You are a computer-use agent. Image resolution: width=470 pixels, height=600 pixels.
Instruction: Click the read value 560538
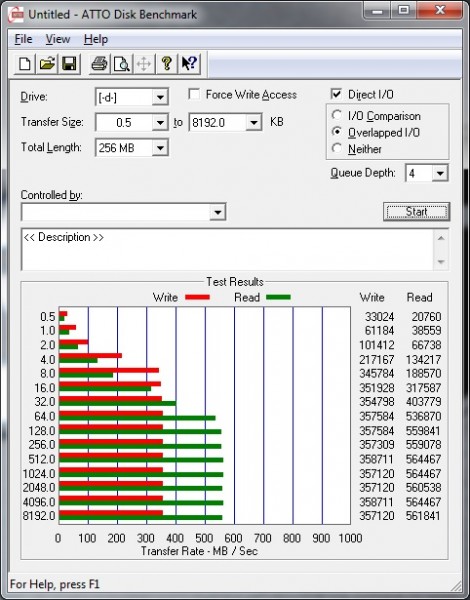pos(423,488)
